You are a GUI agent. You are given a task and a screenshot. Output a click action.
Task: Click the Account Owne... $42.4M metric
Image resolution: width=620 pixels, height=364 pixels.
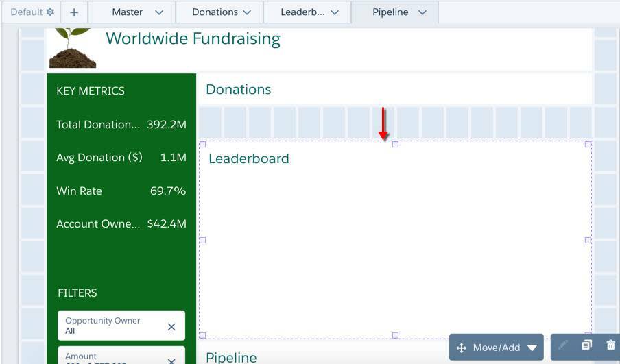point(121,223)
